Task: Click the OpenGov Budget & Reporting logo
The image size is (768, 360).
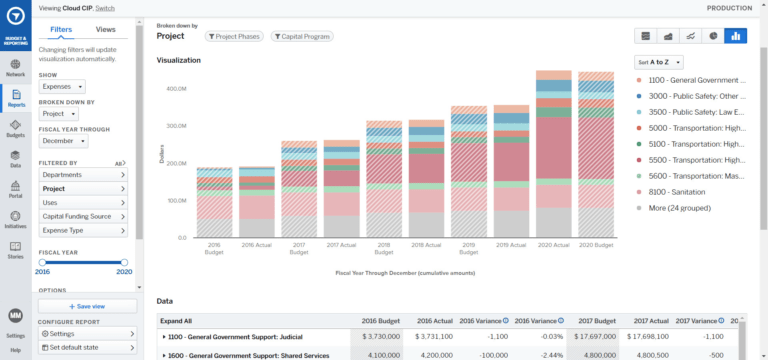Action: 16,24
